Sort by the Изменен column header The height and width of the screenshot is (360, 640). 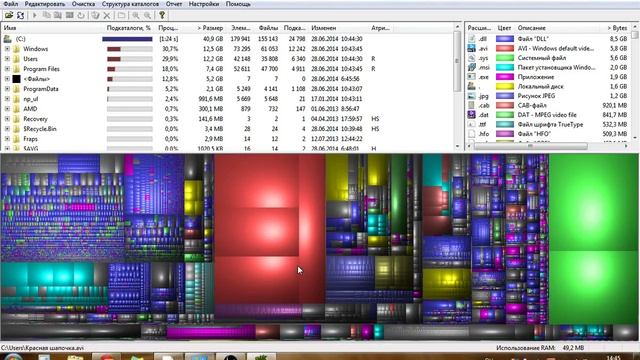[x=337, y=28]
